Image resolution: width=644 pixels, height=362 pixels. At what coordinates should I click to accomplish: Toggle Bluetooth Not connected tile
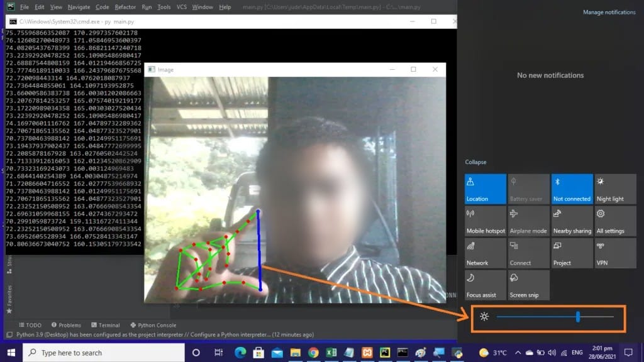click(572, 189)
